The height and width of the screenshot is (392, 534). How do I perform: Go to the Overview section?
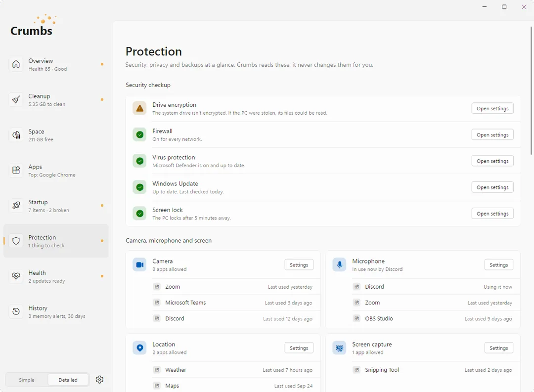pyautogui.click(x=56, y=64)
